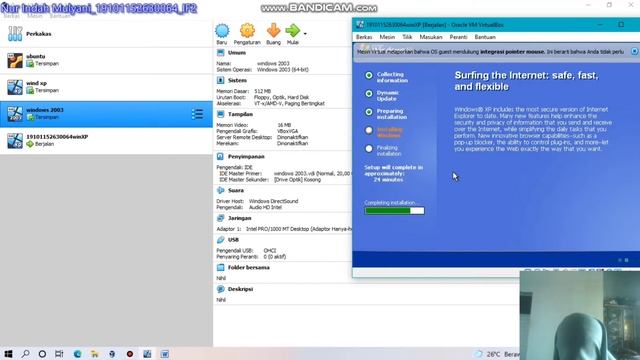Open Berkas menu in VM window
The image size is (640, 360).
coord(364,37)
